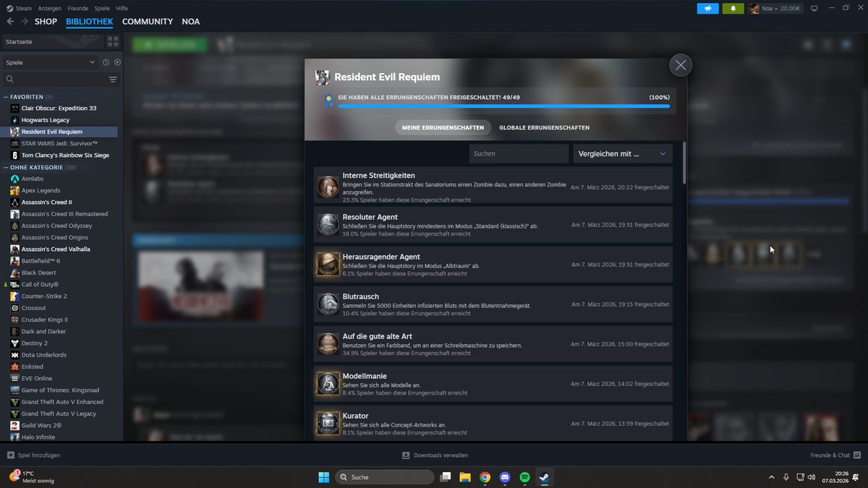Open the Anzeigen menu
Viewport: 868px width, 488px height.
(50, 8)
